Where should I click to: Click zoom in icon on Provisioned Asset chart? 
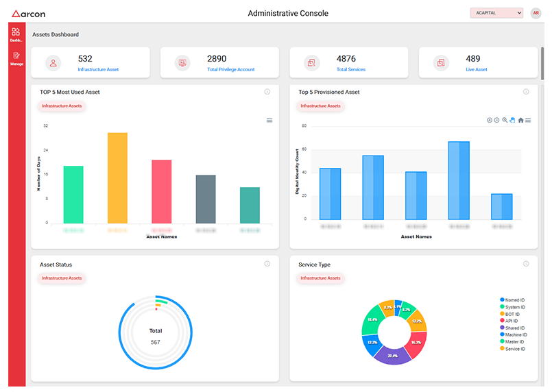(490, 120)
